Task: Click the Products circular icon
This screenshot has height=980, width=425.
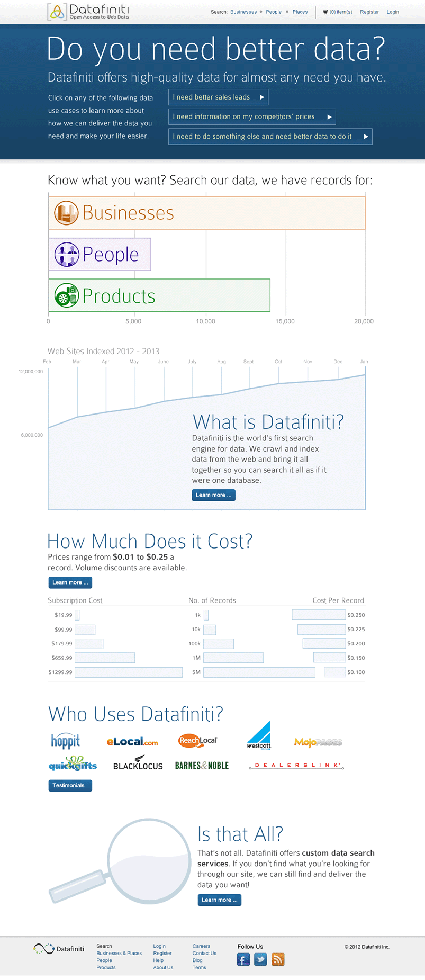Action: [x=67, y=296]
